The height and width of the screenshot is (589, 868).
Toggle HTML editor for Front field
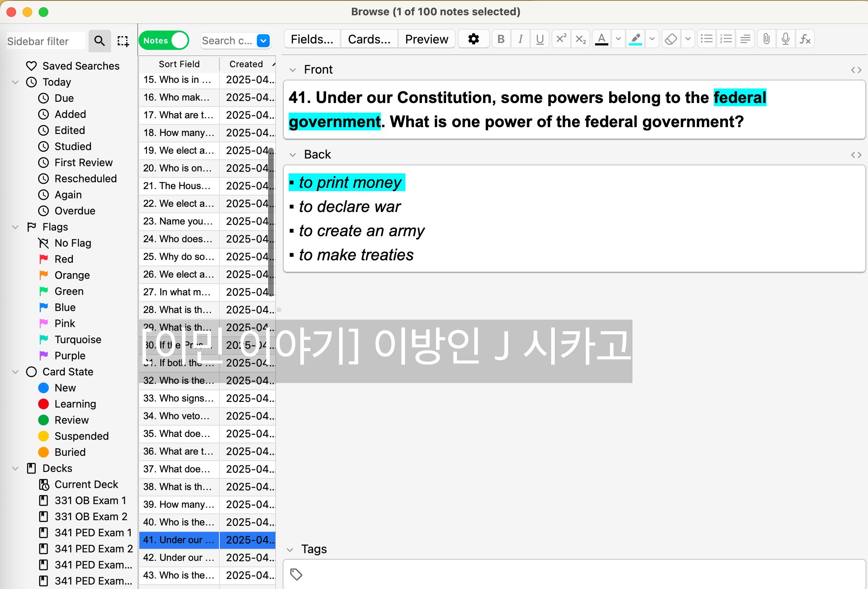(856, 70)
